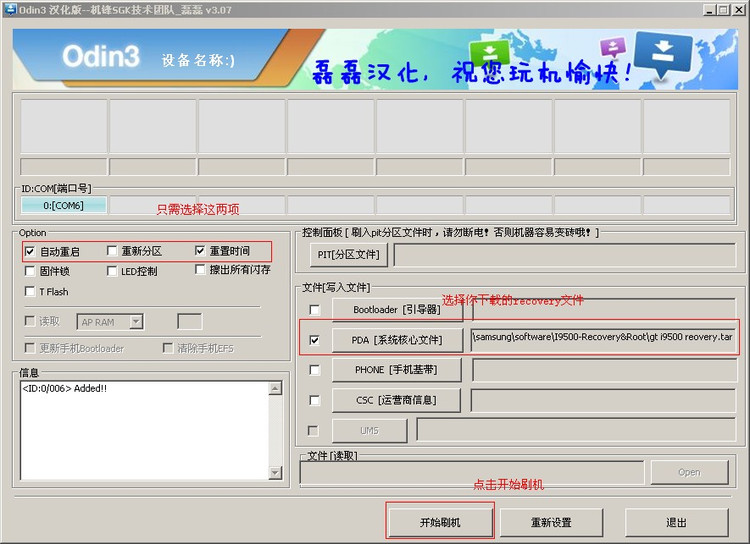750x544 pixels.
Task: Click the info log scrollbar down arrow
Action: (x=275, y=473)
